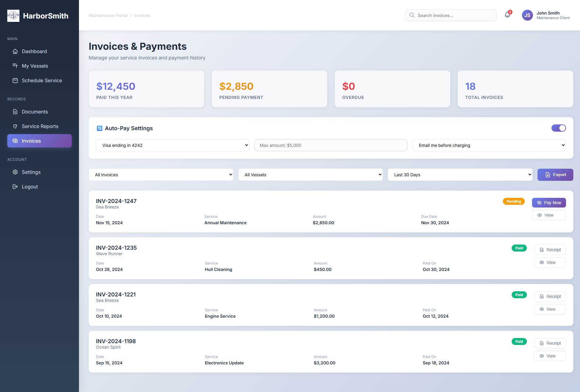Open Dashboard via the home icon
Viewport: 580px width, 392px height.
click(15, 52)
